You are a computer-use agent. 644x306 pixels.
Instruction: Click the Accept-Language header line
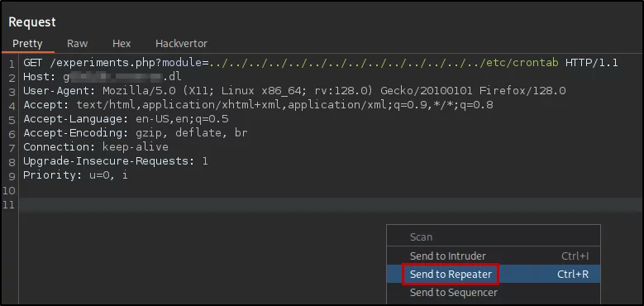pyautogui.click(x=126, y=119)
